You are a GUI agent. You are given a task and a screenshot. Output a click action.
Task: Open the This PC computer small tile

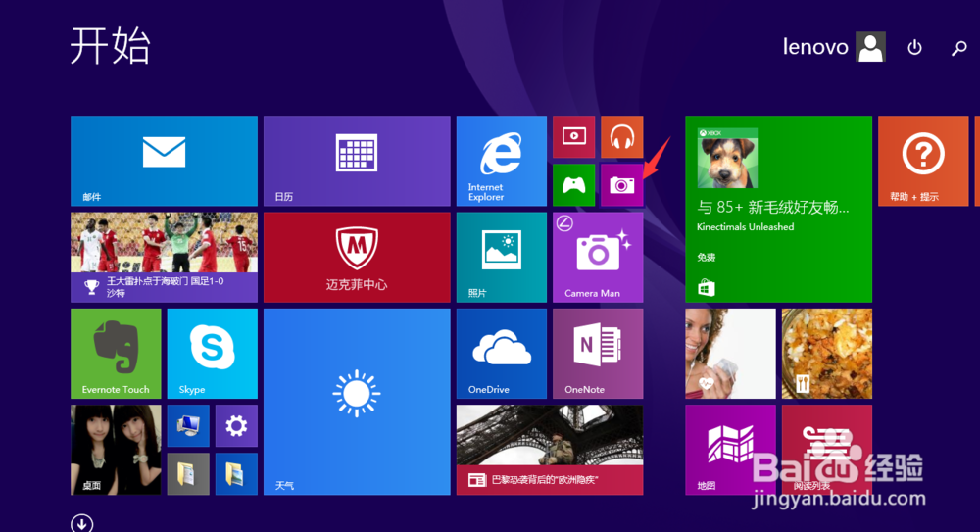tap(188, 426)
